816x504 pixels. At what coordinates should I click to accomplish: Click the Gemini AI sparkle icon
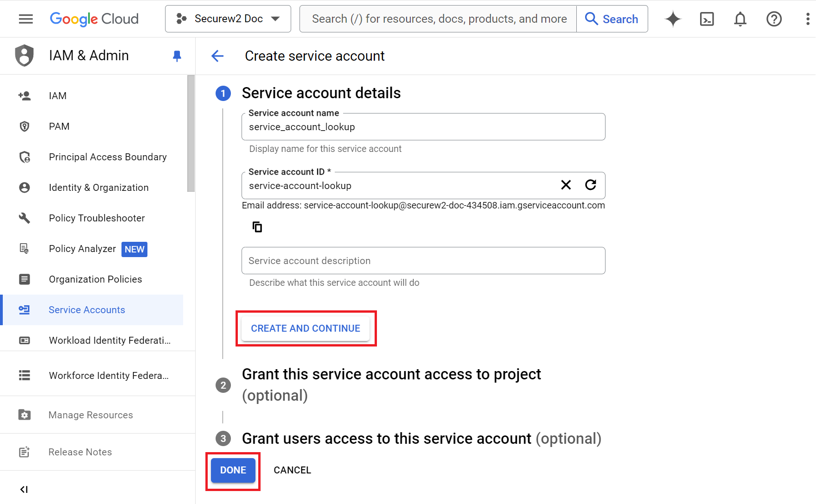[673, 19]
